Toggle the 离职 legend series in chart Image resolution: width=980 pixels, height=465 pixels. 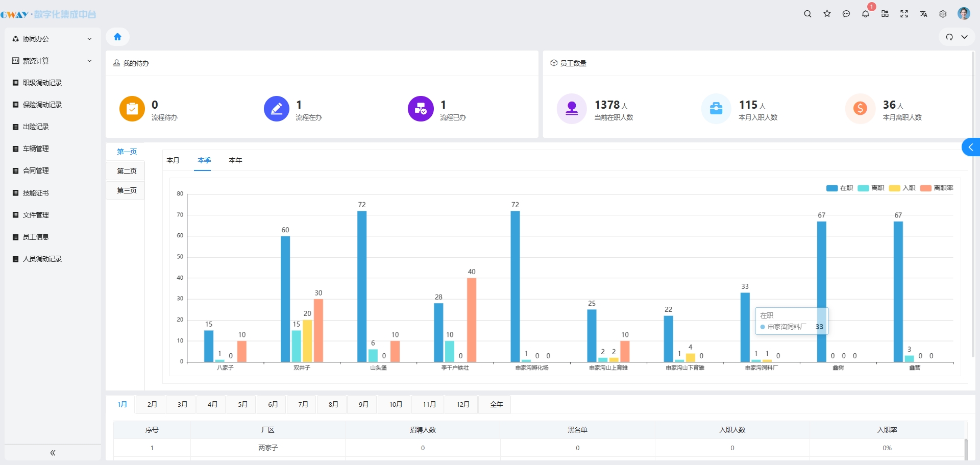click(871, 188)
